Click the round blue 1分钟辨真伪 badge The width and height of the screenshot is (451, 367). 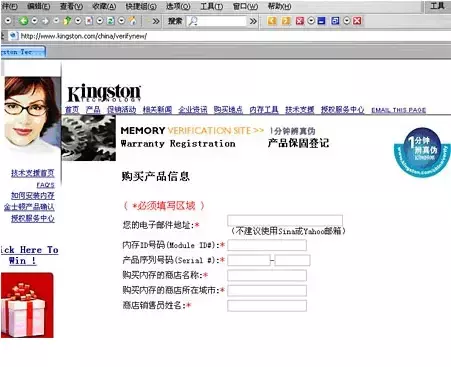[x=422, y=152]
